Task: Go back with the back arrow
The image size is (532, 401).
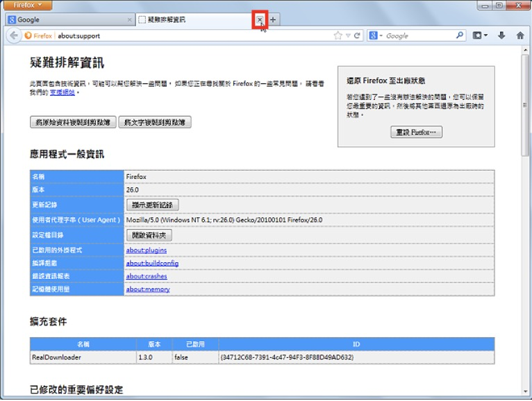Action: tap(14, 35)
